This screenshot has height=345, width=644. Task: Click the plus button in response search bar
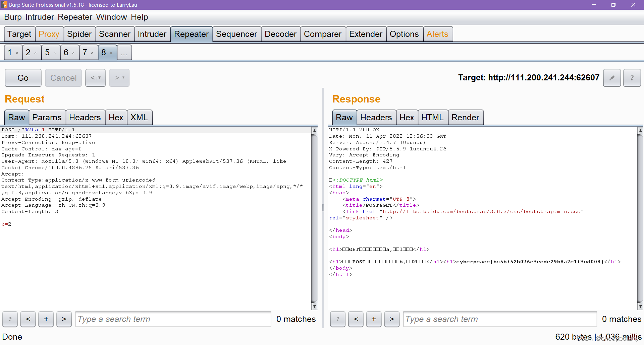tap(374, 319)
